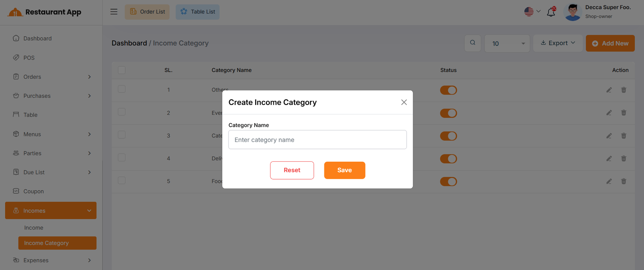This screenshot has width=644, height=270.
Task: Open the Export dropdown
Action: click(x=557, y=43)
